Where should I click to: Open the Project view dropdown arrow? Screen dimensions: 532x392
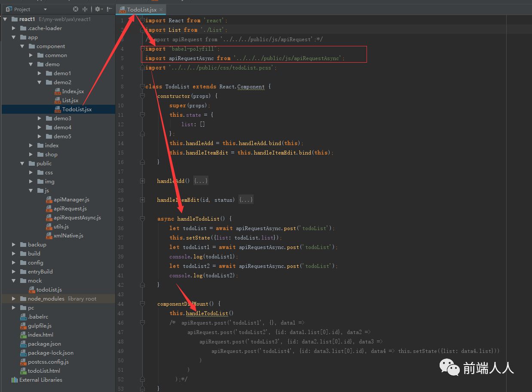click(45, 9)
